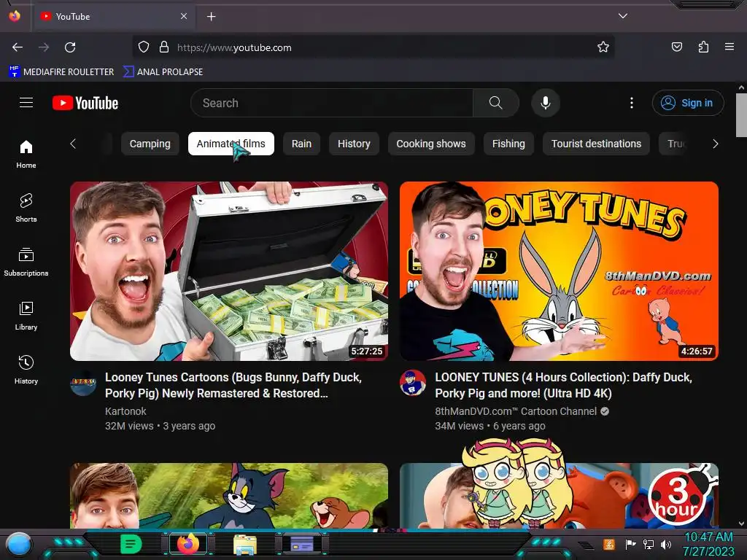The width and height of the screenshot is (747, 560).
Task: Click inside the YouTube search field
Action: click(332, 103)
